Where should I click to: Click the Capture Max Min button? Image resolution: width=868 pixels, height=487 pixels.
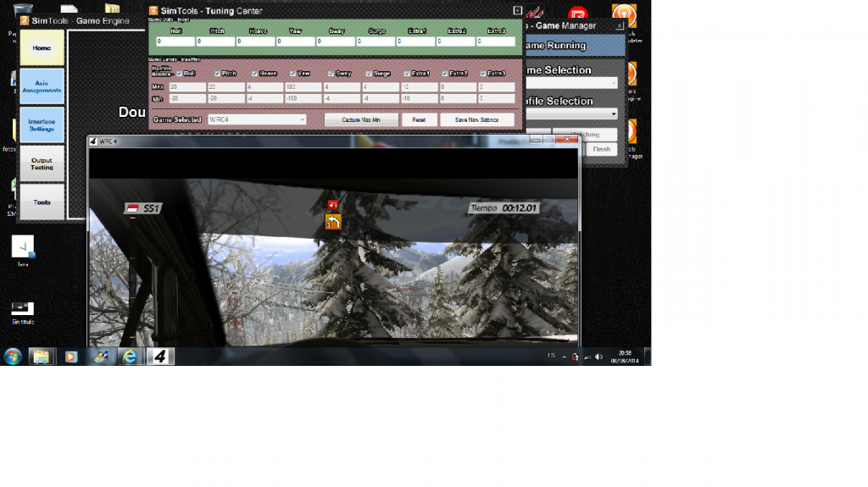click(361, 119)
